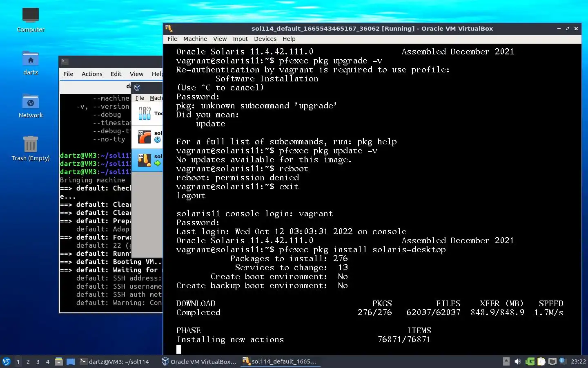Click the tray icon left of the speaker
The width and height of the screenshot is (588, 368).
point(506,361)
